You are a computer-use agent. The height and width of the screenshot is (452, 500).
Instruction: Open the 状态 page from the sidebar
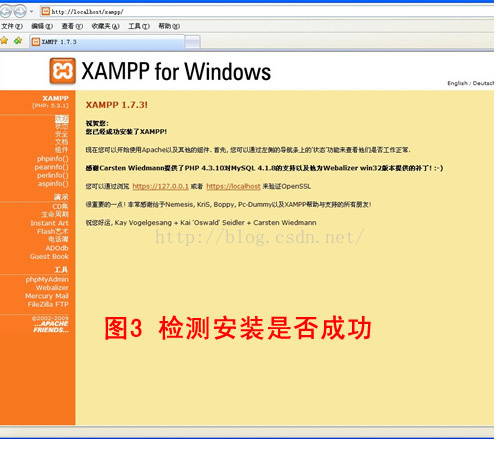(62, 126)
